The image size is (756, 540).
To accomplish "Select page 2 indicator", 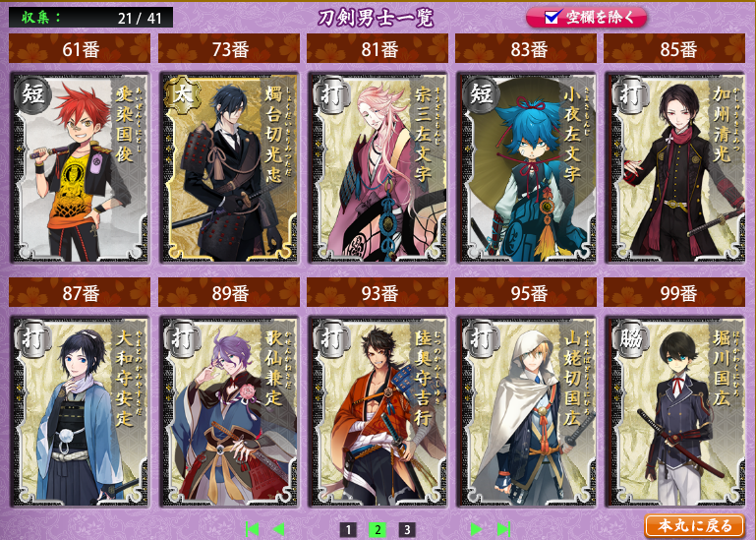I will tap(378, 530).
